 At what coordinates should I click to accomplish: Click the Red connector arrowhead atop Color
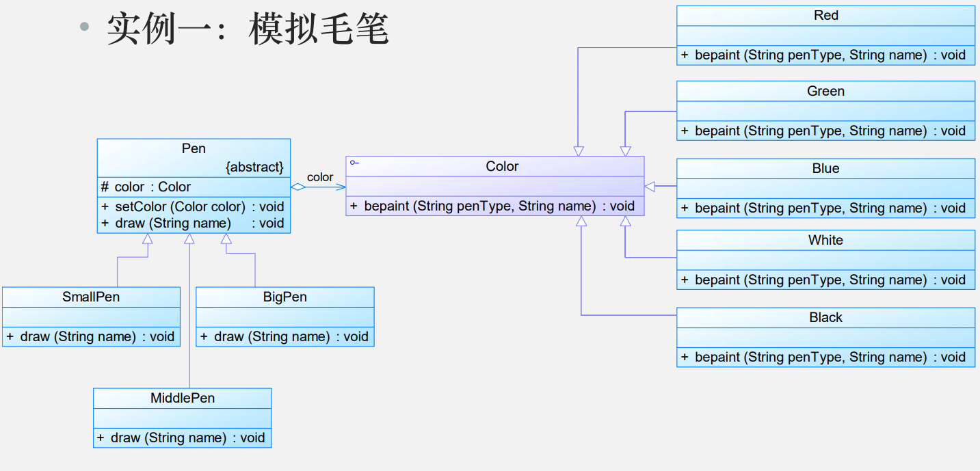point(579,151)
